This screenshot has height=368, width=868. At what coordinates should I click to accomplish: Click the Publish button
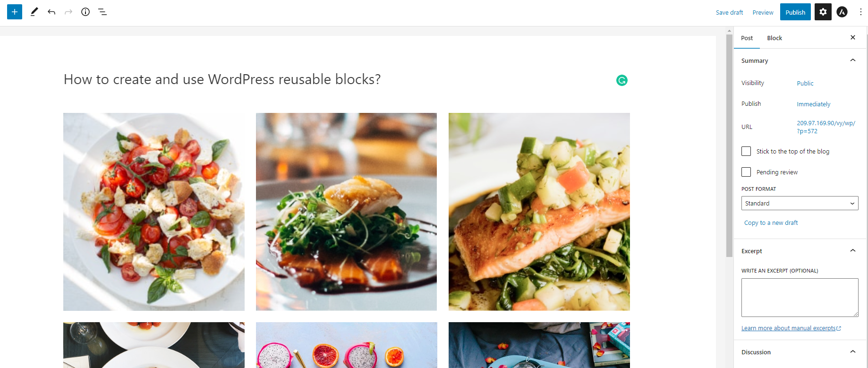tap(795, 12)
